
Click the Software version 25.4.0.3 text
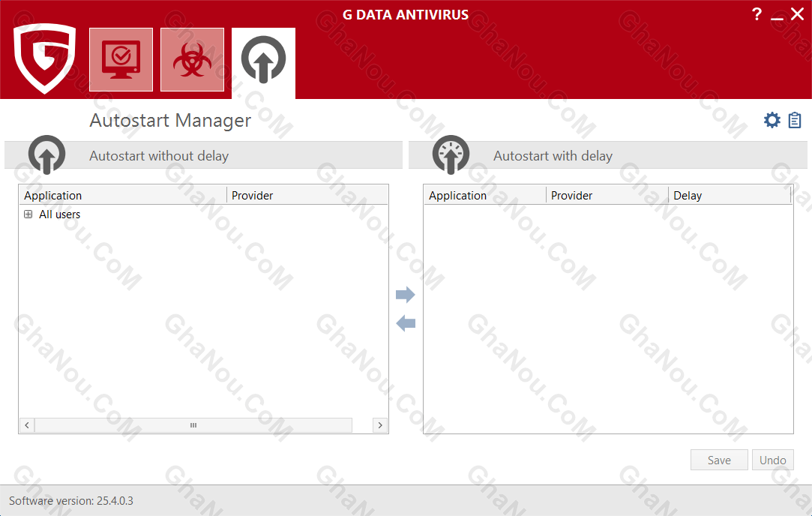[71, 501]
